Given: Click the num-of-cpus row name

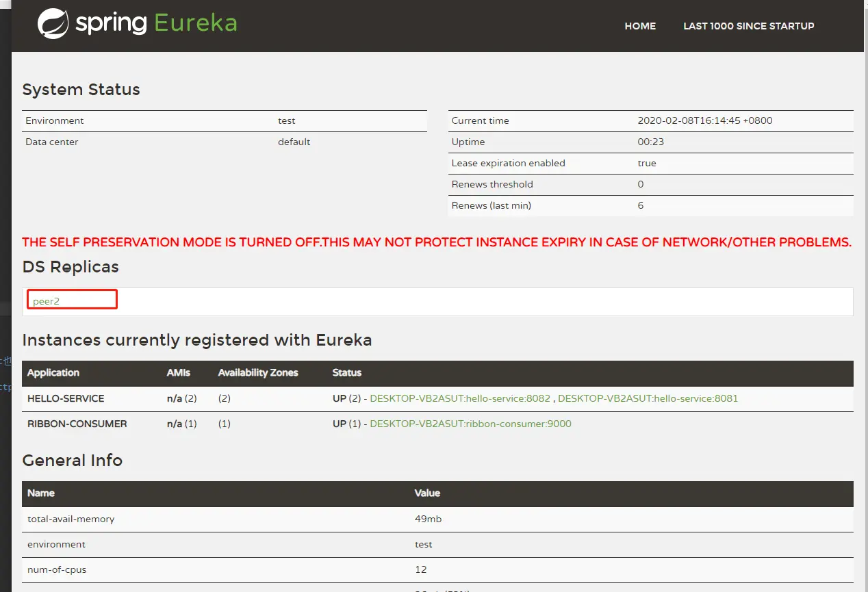Looking at the screenshot, I should click(57, 569).
